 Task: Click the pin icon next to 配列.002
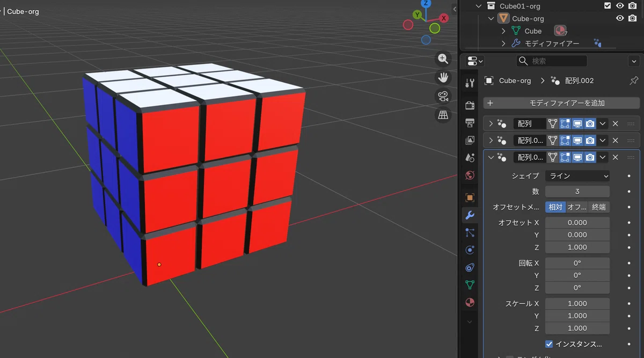point(634,81)
